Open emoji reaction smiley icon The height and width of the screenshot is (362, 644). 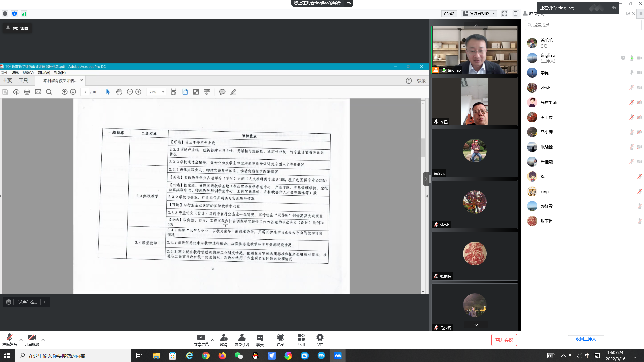(x=9, y=302)
